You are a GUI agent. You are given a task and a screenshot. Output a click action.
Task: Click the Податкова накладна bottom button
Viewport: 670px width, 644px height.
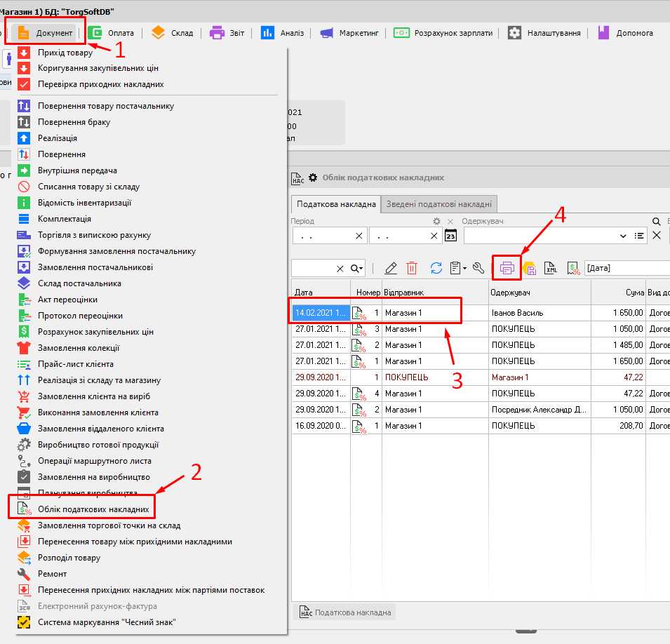pos(345,612)
